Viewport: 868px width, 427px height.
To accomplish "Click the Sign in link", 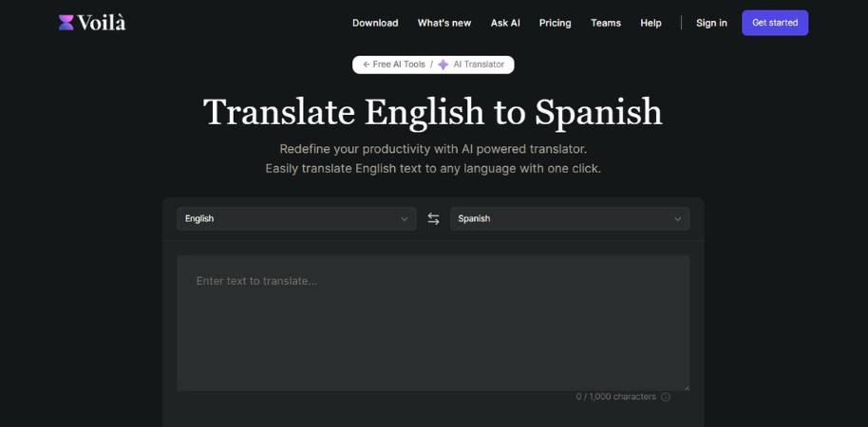I will point(711,23).
